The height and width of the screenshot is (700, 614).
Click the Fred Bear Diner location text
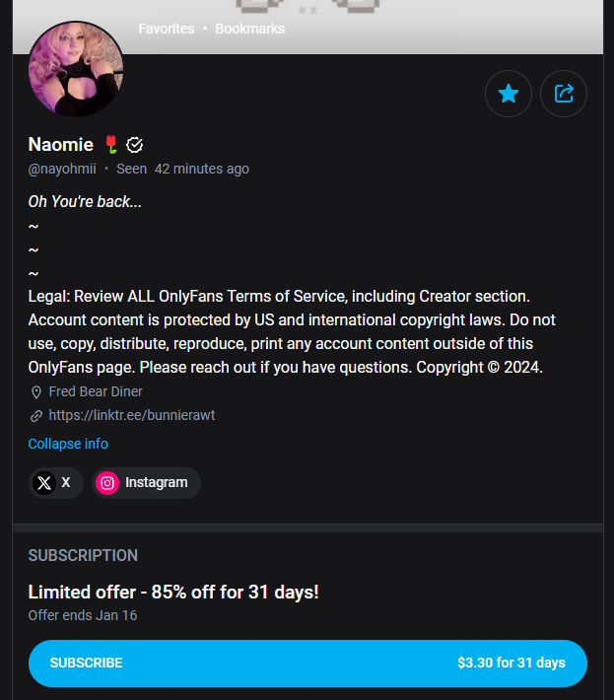pyautogui.click(x=96, y=391)
